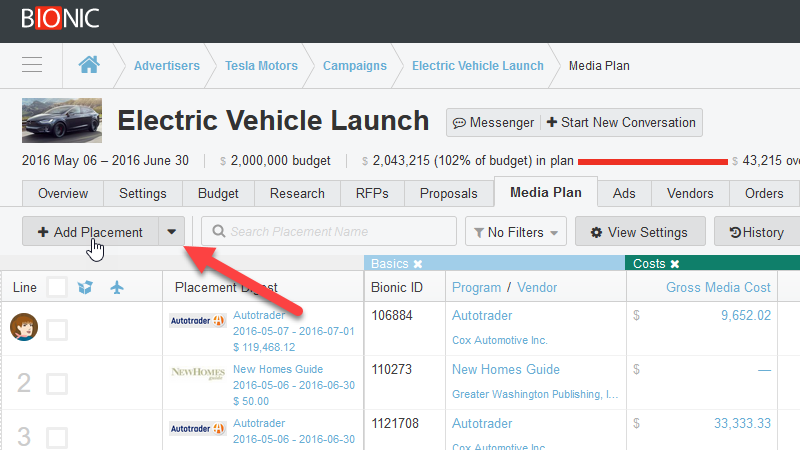Click the user avatar in first row

[x=24, y=327]
